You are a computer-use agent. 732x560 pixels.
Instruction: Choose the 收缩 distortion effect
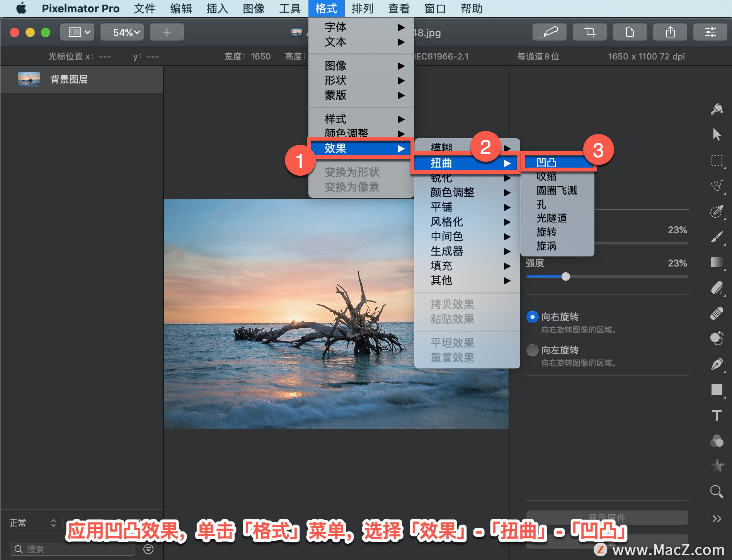[557, 176]
